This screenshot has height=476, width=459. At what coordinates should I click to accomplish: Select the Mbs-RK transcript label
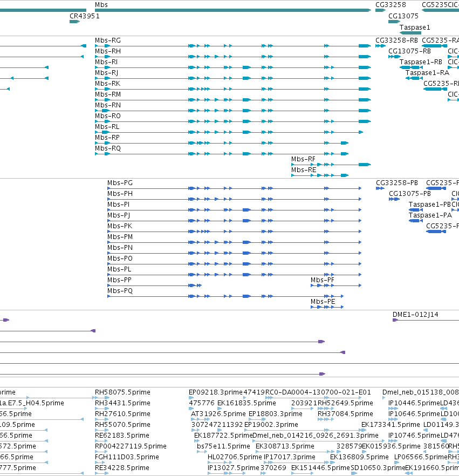click(x=107, y=84)
